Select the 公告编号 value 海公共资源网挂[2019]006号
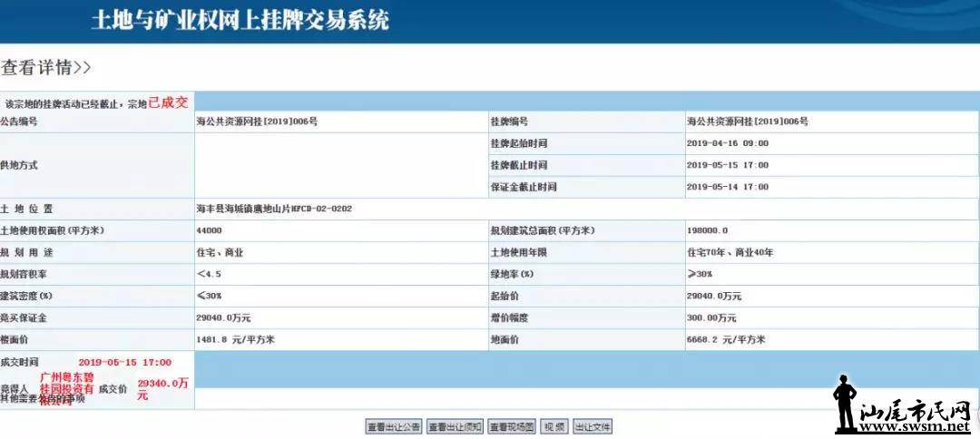Viewport: 980px width, 439px height. pos(257,122)
